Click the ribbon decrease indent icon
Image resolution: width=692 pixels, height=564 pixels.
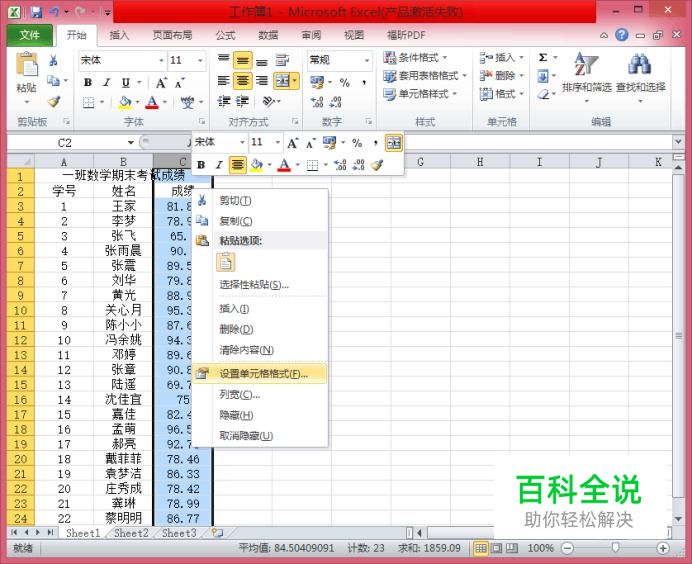[x=224, y=102]
